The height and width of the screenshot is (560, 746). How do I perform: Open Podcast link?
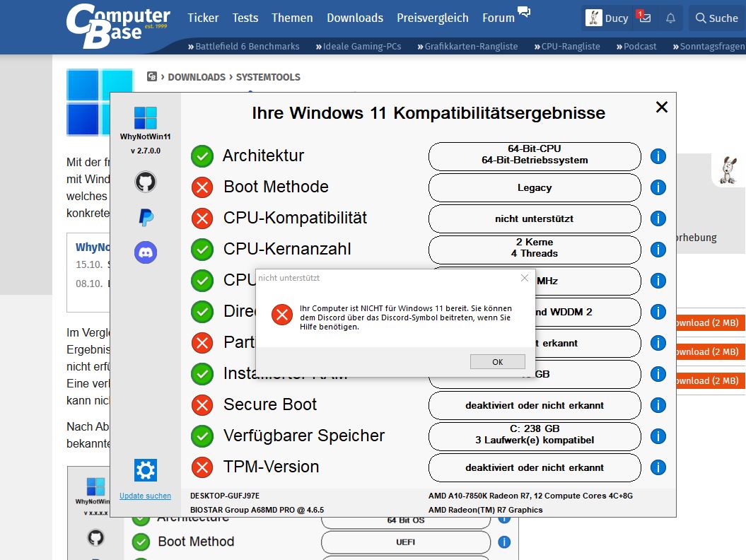click(x=636, y=46)
